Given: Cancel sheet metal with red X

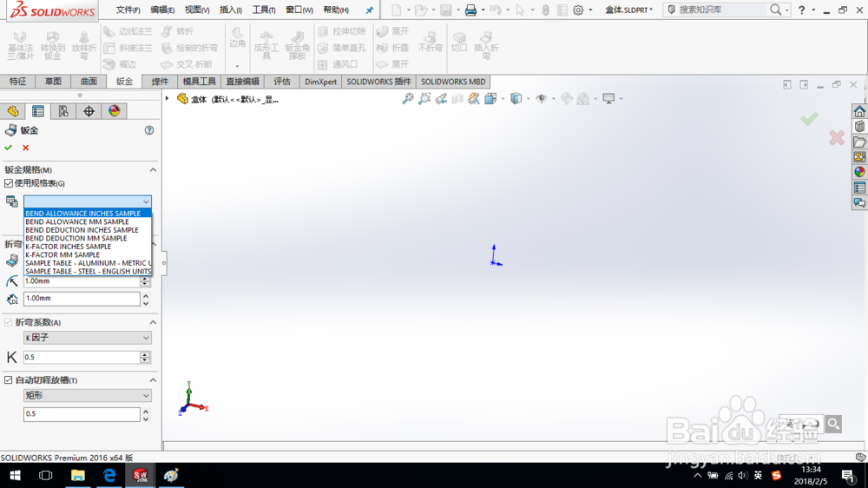Looking at the screenshot, I should 25,148.
